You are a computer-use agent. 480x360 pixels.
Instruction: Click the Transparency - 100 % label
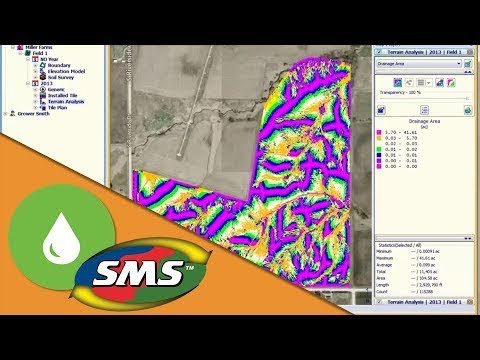[x=400, y=92]
